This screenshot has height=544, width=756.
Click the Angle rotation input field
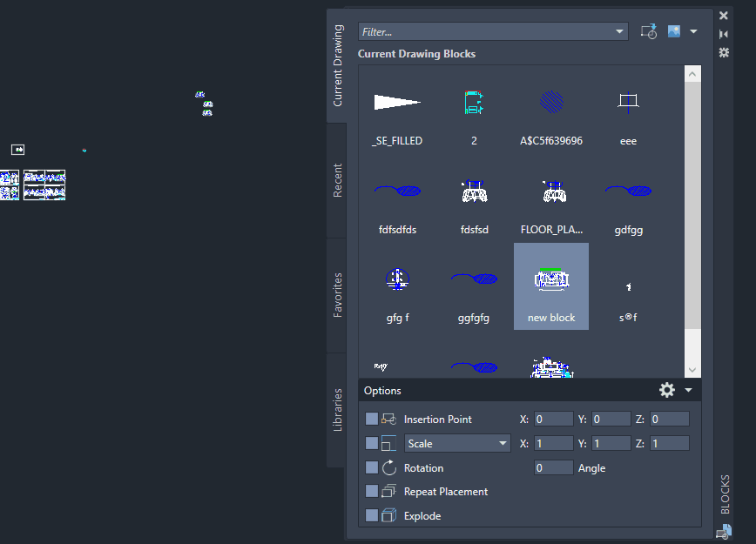553,468
